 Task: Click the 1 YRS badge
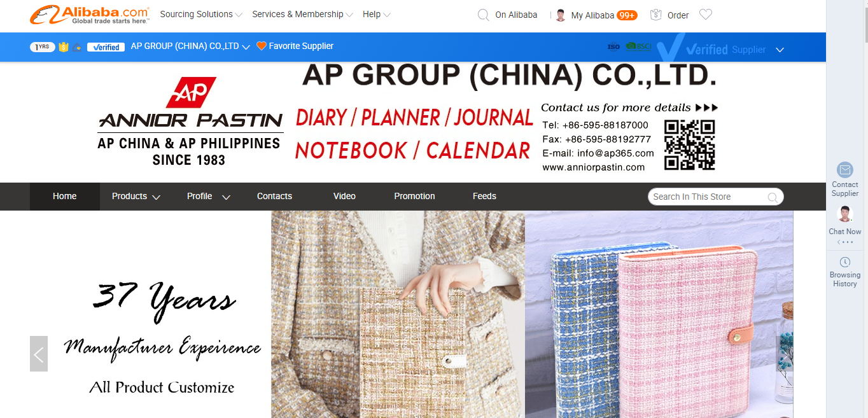click(43, 46)
